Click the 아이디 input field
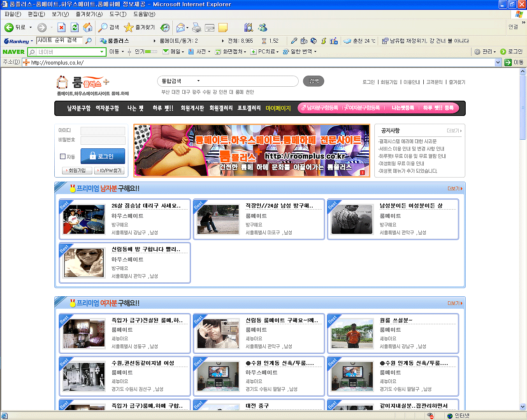The height and width of the screenshot is (420, 527). 103,131
